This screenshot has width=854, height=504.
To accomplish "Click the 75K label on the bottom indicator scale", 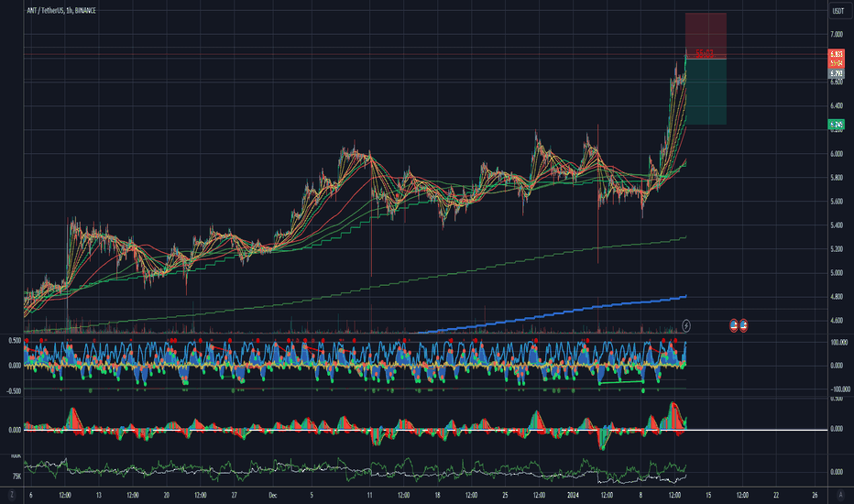I will pyautogui.click(x=16, y=477).
